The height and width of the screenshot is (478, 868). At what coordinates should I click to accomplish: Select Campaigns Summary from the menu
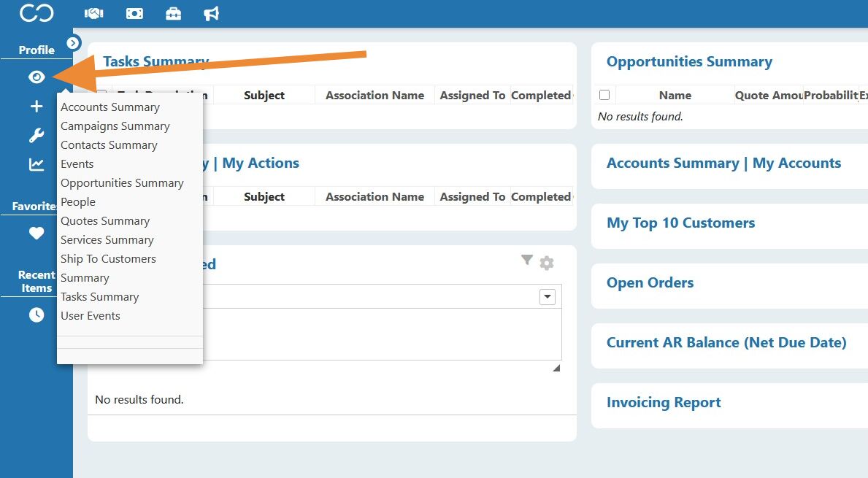click(x=115, y=126)
